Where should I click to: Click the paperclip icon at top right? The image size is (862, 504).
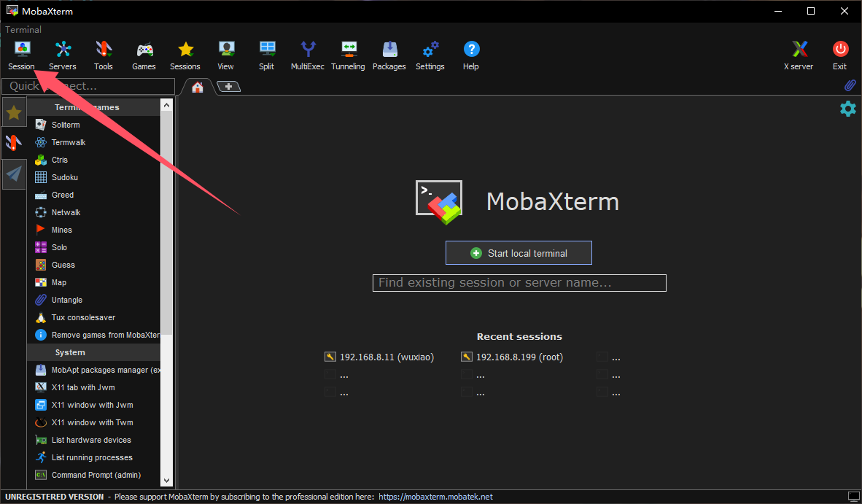(x=850, y=85)
